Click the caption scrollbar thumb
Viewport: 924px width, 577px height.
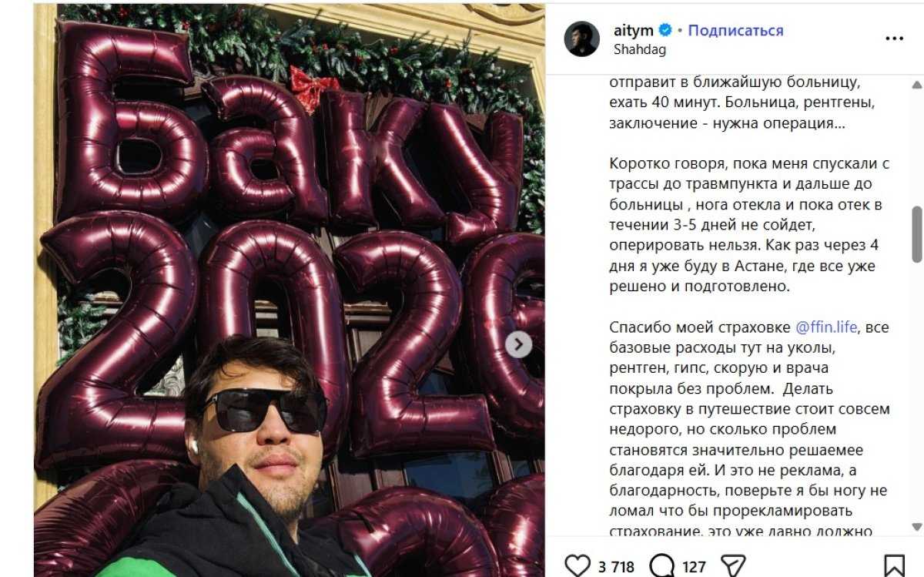tap(916, 234)
